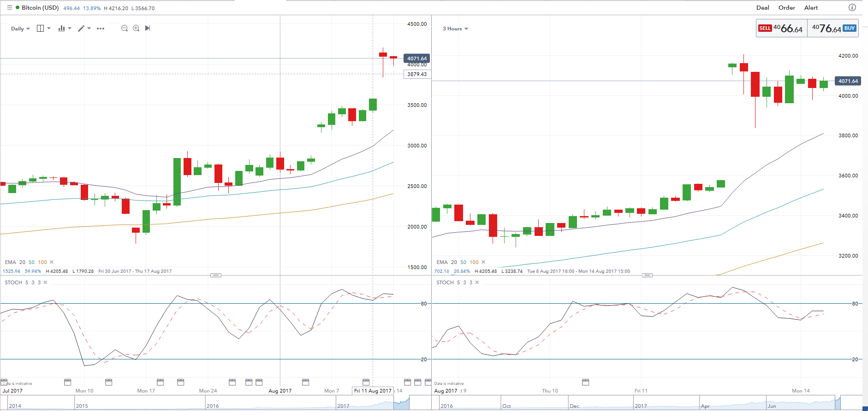Zoom in the daily chart
This screenshot has width=868, height=411.
coord(136,29)
